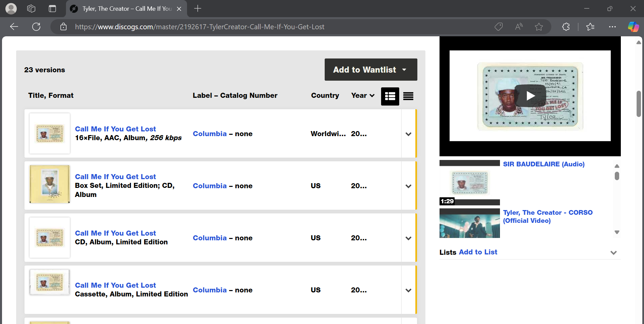Click the Country column header
The height and width of the screenshot is (324, 644).
click(325, 95)
